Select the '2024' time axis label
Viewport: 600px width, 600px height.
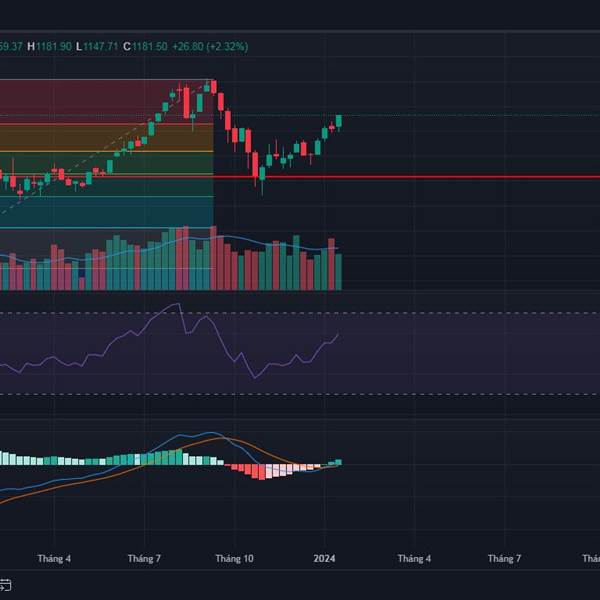click(x=324, y=559)
